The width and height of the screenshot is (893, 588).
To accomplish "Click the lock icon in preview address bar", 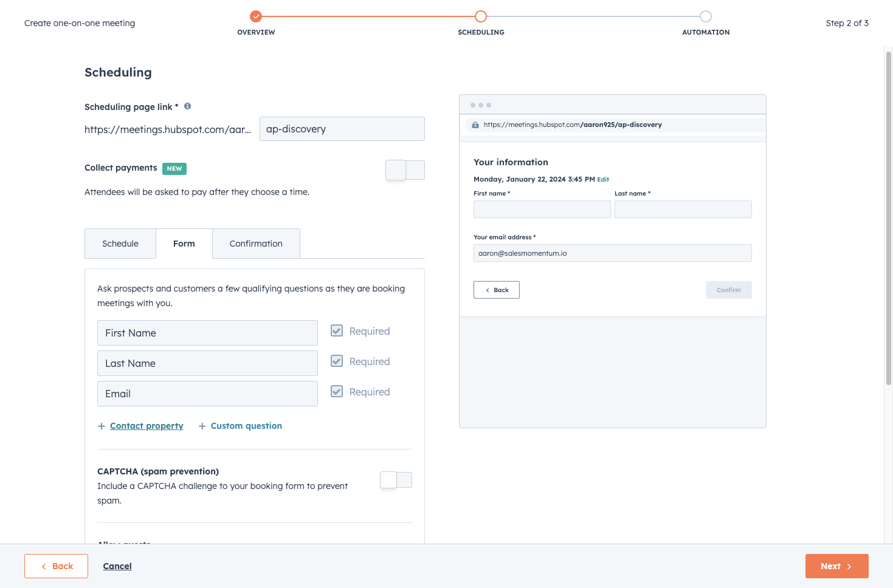I will tap(475, 125).
